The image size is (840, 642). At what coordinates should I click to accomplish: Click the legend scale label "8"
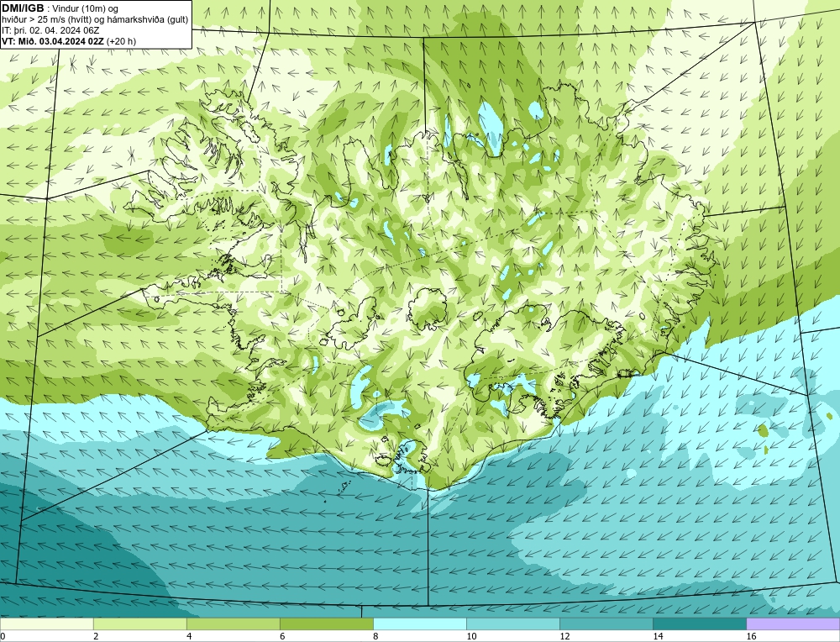point(375,636)
